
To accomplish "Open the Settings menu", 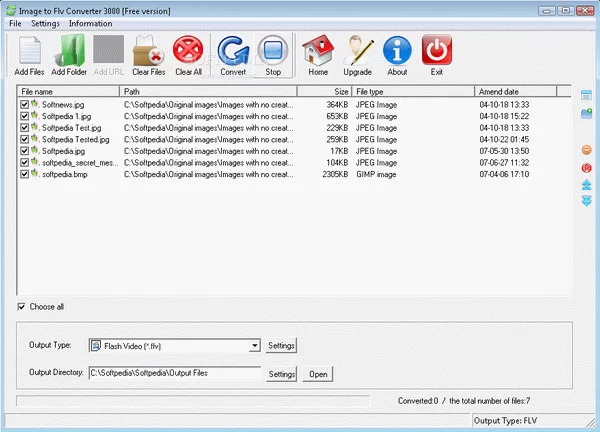I will click(45, 23).
